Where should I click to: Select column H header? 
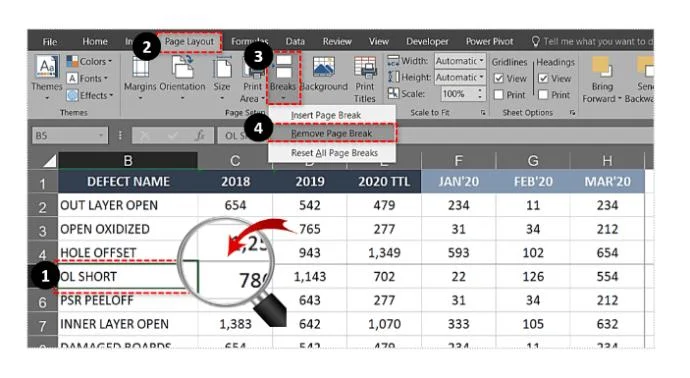[x=607, y=161]
